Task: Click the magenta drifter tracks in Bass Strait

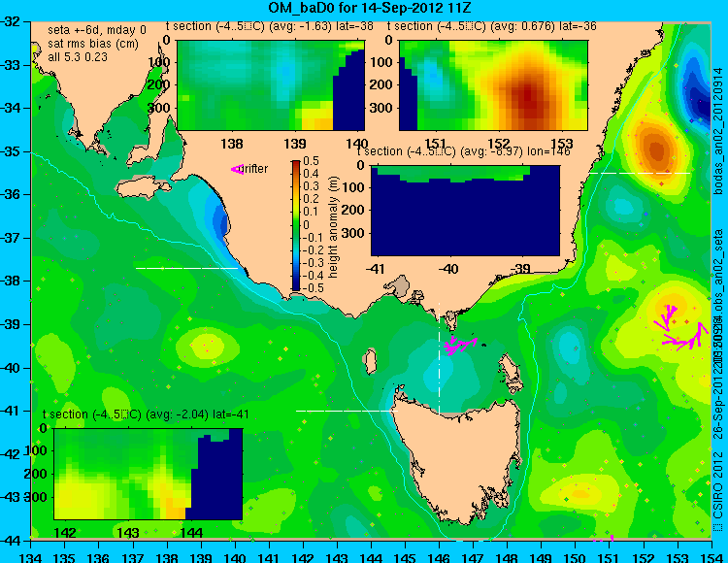Action: click(459, 346)
